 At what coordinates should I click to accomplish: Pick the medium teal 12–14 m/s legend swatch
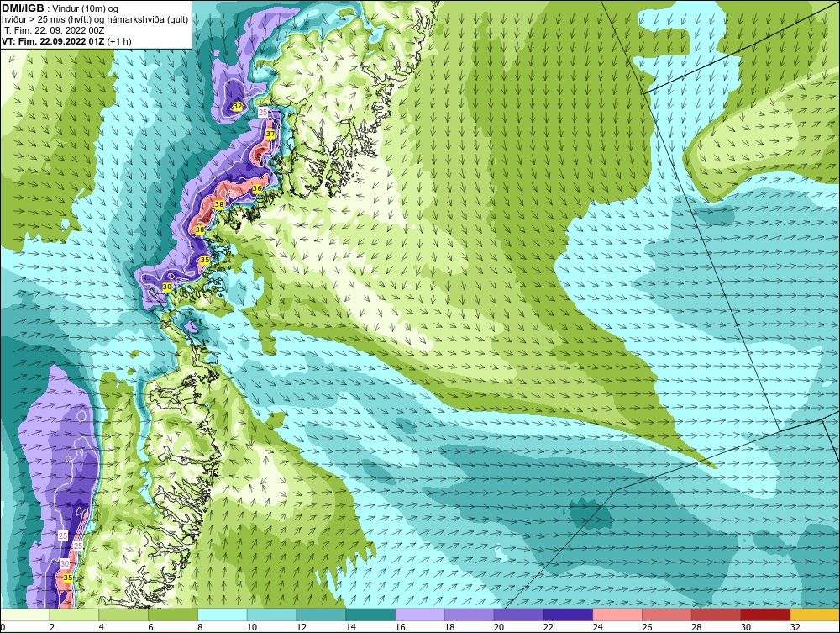[x=321, y=615]
